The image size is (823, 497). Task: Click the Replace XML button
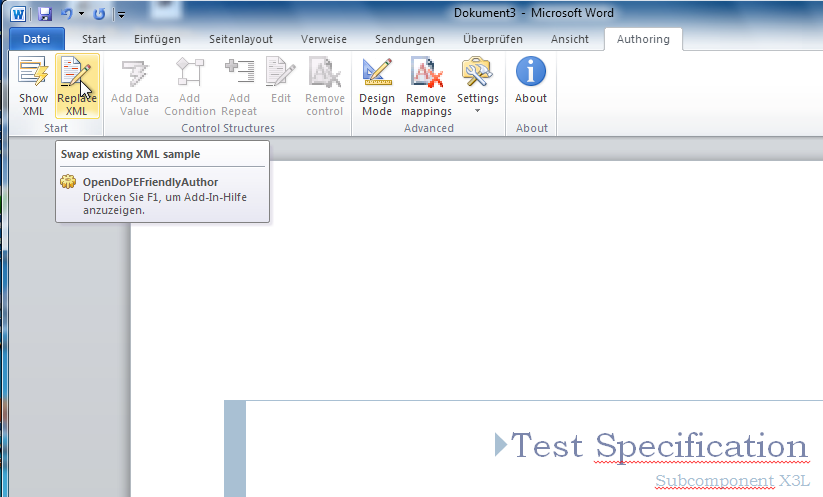click(x=77, y=73)
